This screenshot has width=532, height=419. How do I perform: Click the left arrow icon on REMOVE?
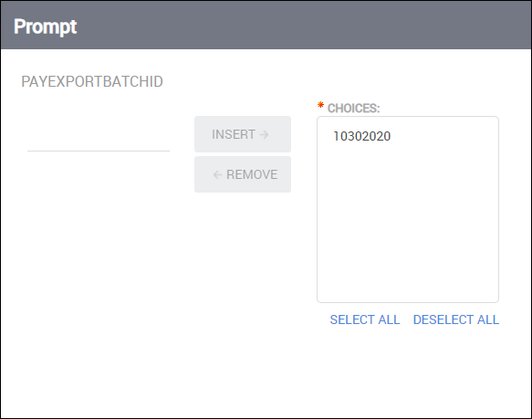[217, 175]
